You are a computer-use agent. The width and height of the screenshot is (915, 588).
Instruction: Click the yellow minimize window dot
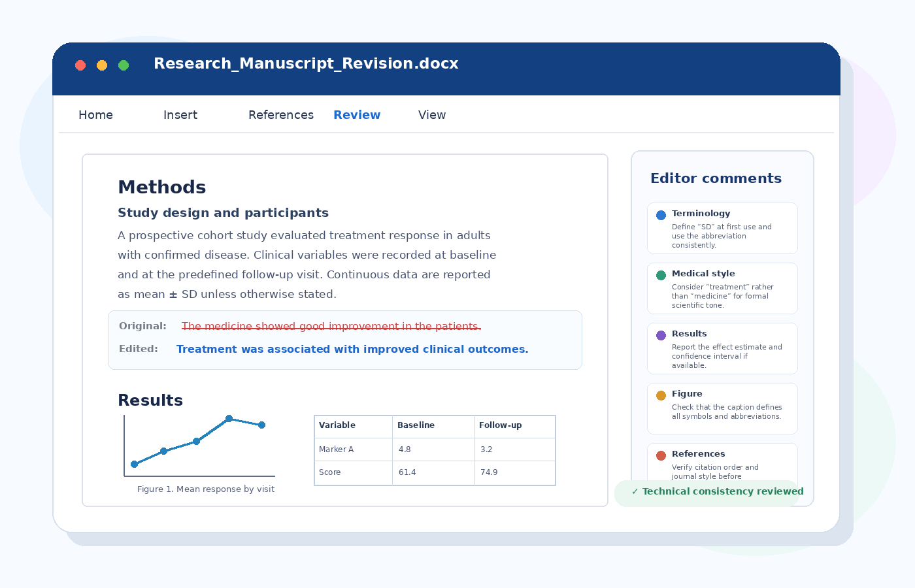pyautogui.click(x=102, y=65)
